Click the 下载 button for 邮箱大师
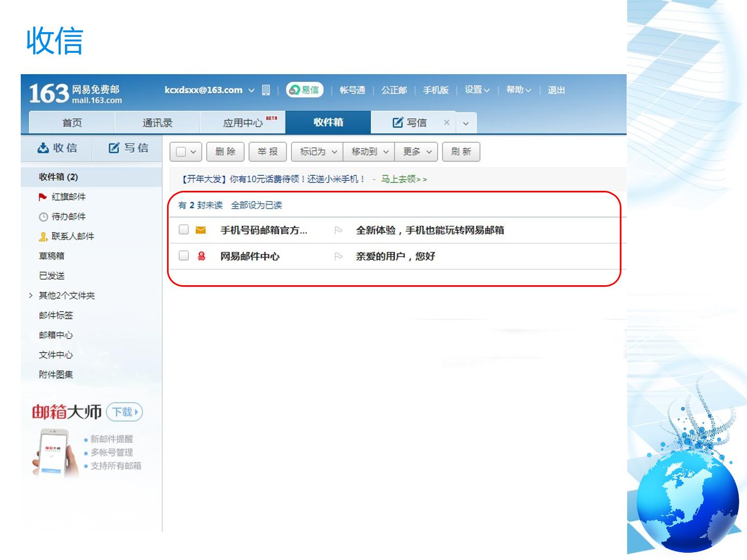 (125, 412)
